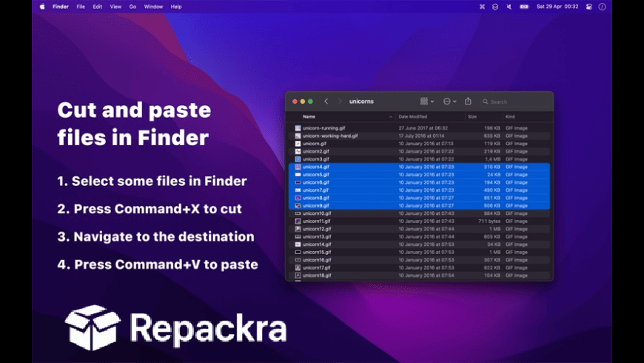Click the 711 bytes size cell
This screenshot has width=644, height=363.
[x=489, y=222]
